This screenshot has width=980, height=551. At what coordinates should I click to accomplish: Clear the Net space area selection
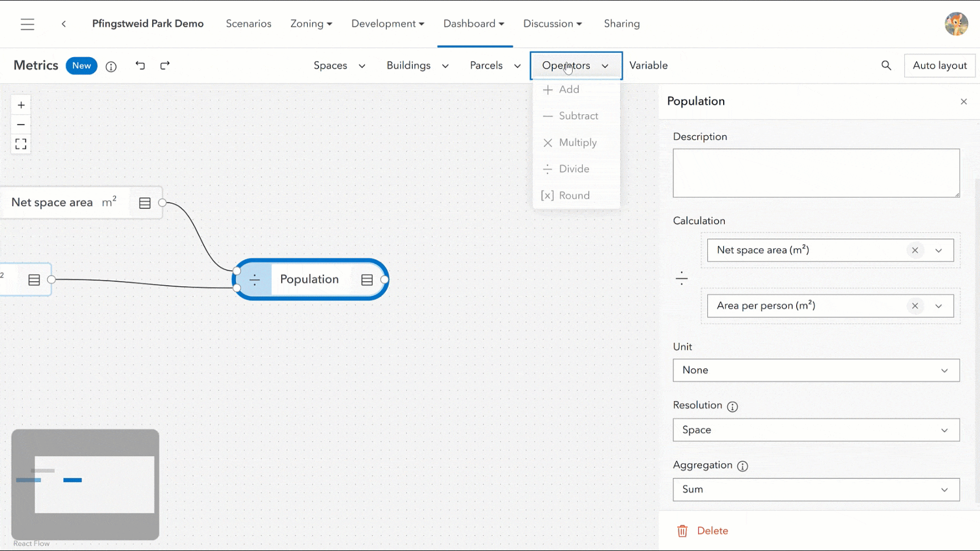915,251
